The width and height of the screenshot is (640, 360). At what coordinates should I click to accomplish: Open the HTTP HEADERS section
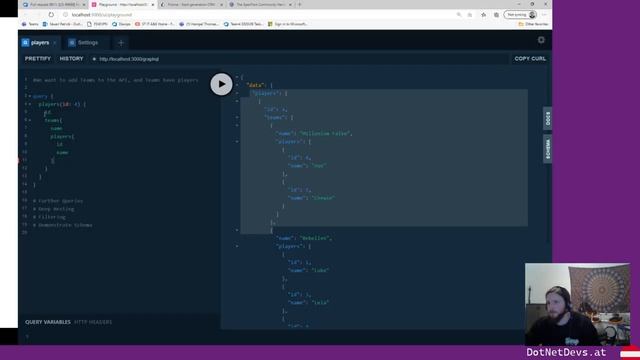(x=93, y=322)
